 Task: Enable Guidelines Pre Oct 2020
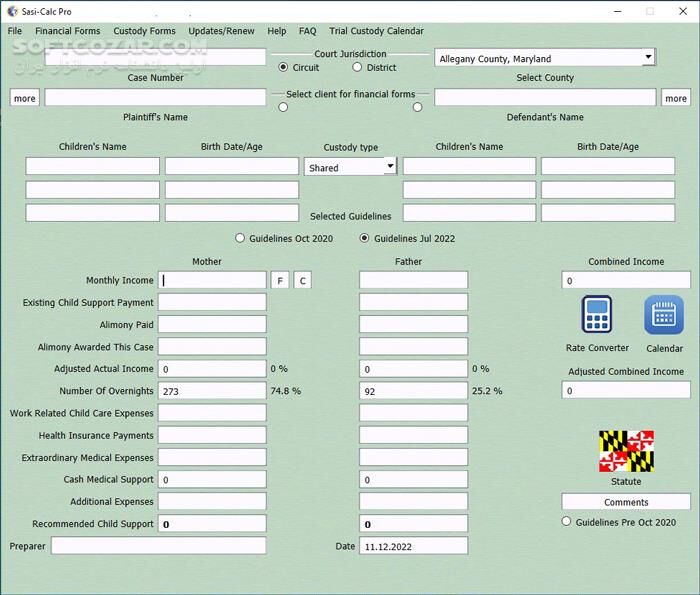pos(566,521)
